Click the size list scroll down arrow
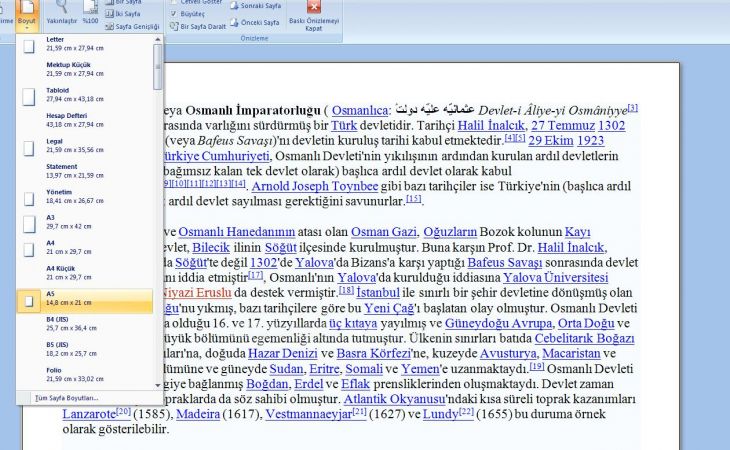The image size is (730, 450). (158, 385)
